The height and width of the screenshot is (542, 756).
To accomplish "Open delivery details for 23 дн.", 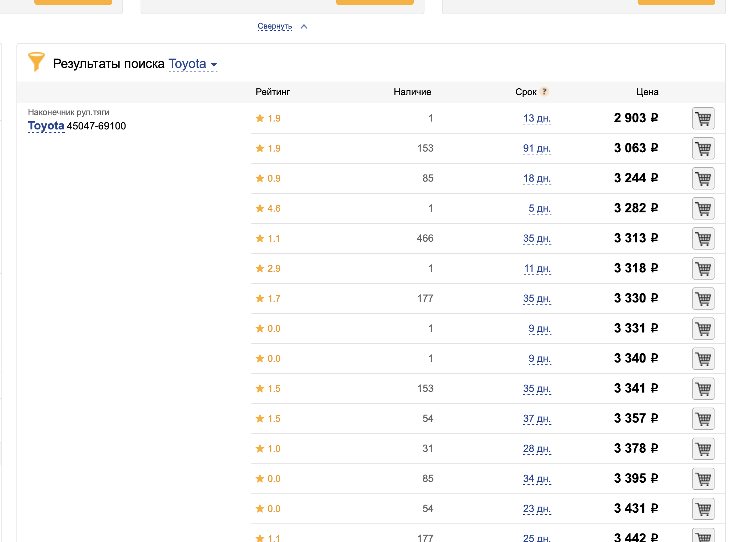I will [x=537, y=509].
